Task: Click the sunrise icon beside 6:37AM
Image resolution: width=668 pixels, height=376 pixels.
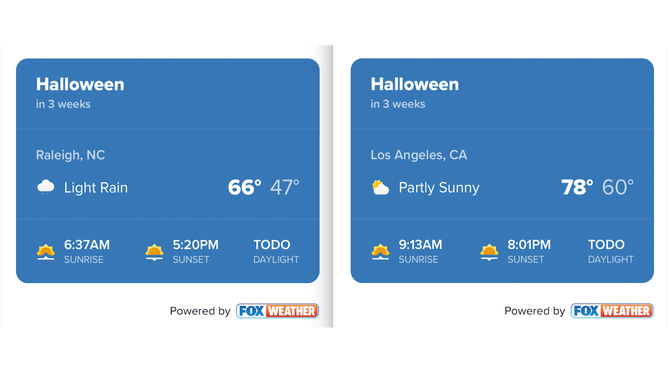Action: 46,252
